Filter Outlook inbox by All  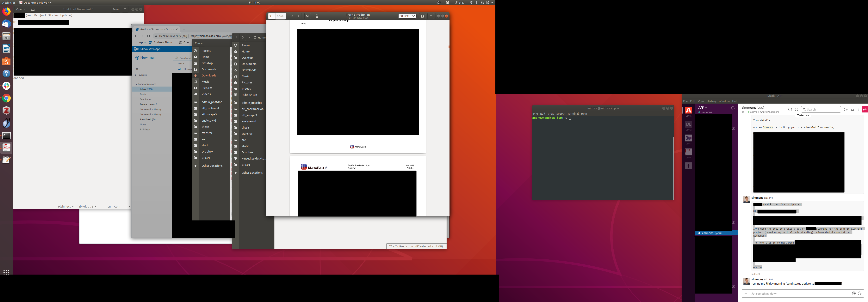(180, 69)
